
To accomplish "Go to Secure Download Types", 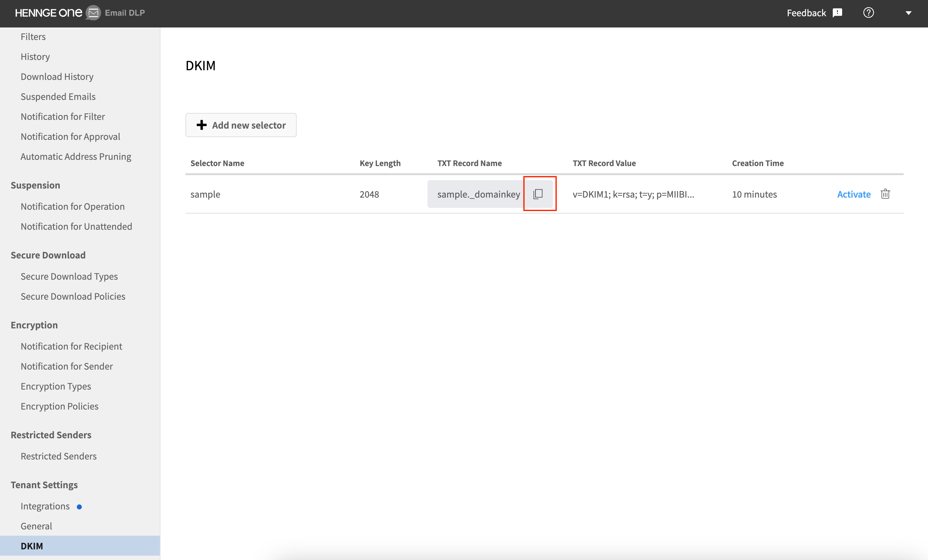I will tap(69, 277).
